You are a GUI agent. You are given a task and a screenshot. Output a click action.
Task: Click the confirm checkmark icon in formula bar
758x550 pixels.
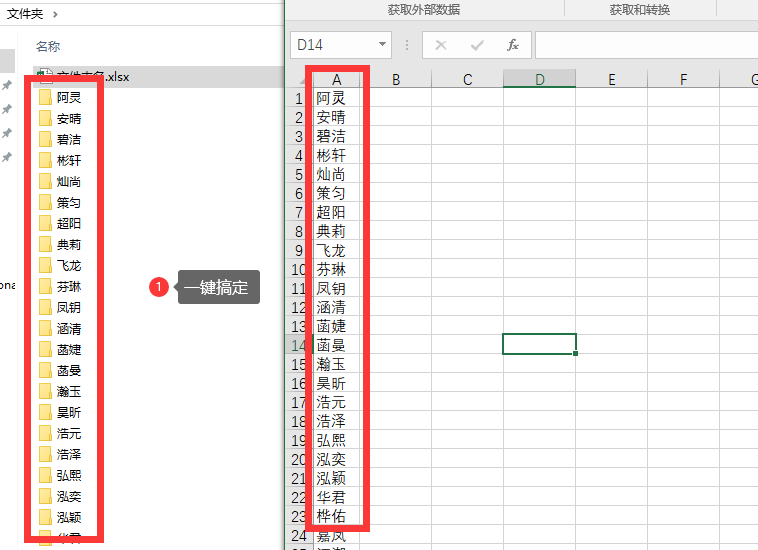[477, 45]
